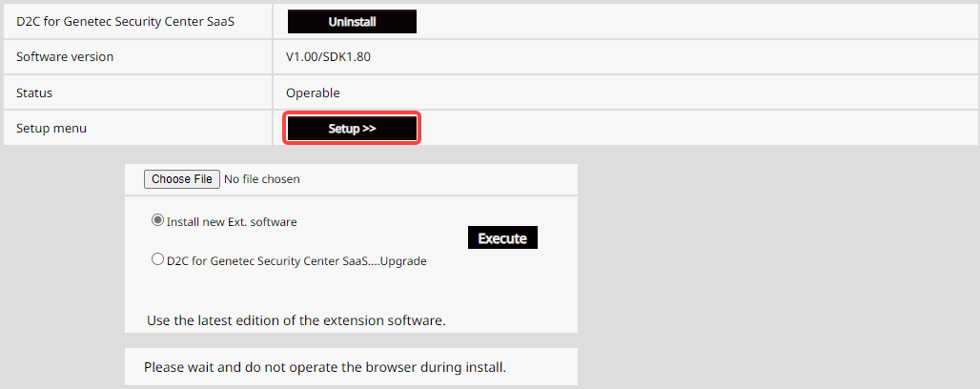Click the empty cell area right of Operable

(648, 93)
